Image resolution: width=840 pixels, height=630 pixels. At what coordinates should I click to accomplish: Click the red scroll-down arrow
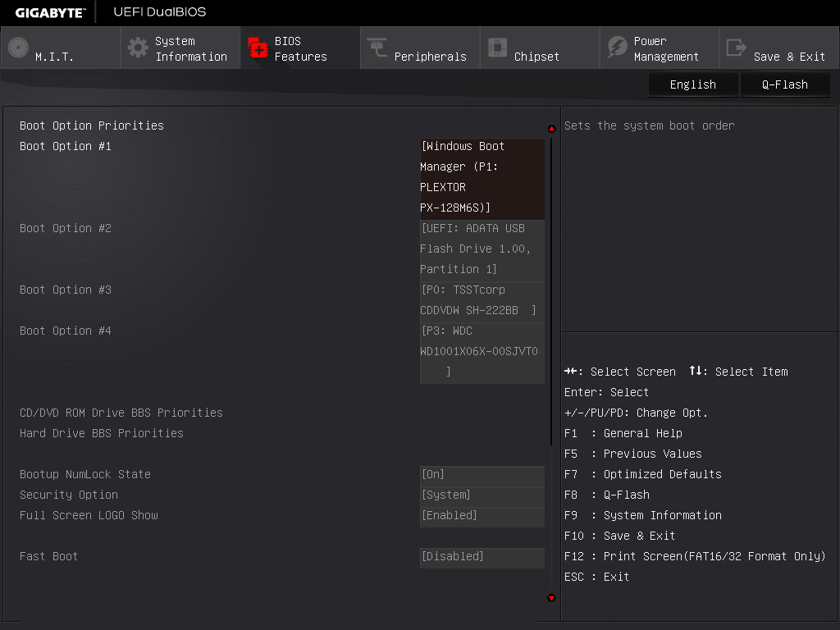pos(551,598)
